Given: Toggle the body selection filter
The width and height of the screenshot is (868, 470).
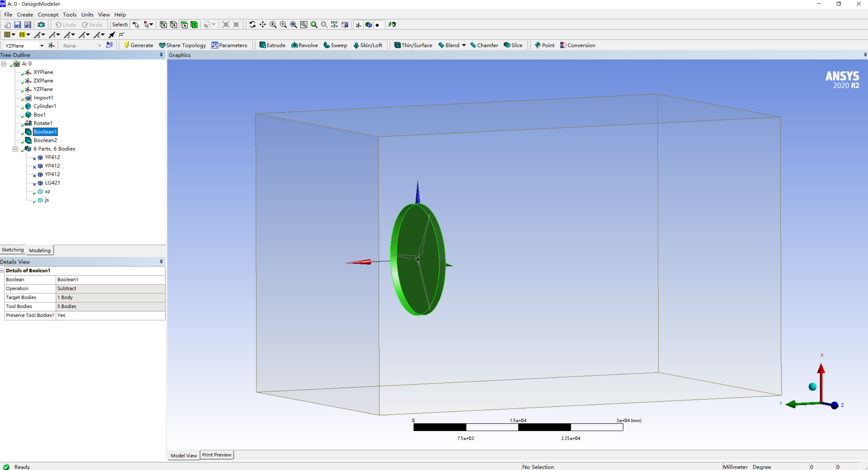Looking at the screenshot, I should click(194, 25).
